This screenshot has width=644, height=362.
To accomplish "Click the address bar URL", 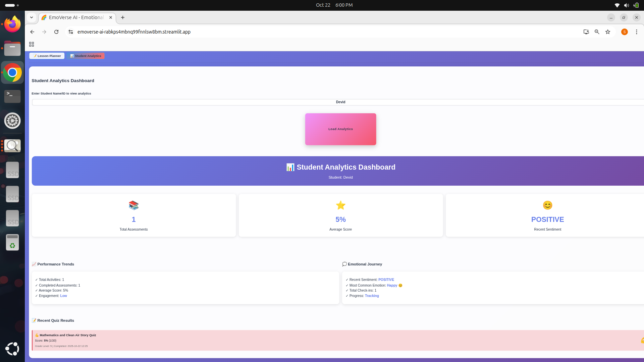I will click(134, 32).
